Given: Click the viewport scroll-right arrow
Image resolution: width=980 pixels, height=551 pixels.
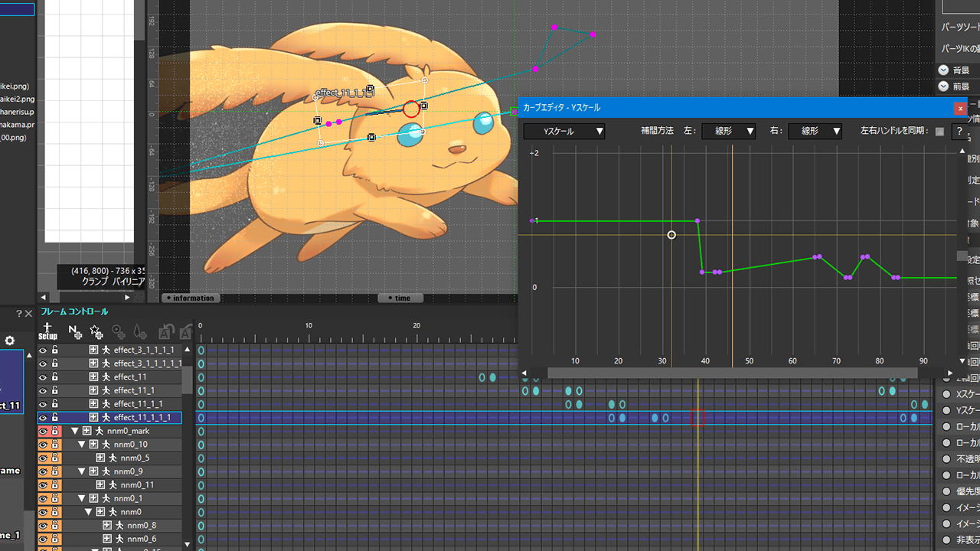Looking at the screenshot, I should click(x=128, y=297).
